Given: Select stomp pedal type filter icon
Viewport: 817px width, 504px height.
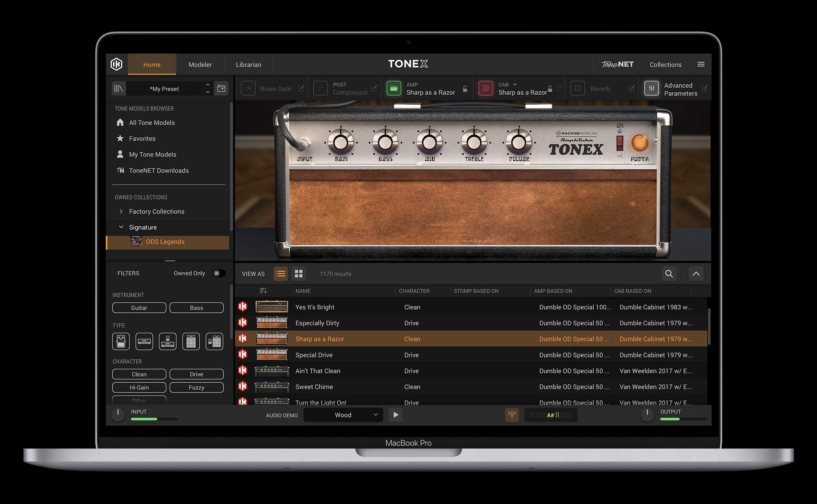Looking at the screenshot, I should pos(121,341).
